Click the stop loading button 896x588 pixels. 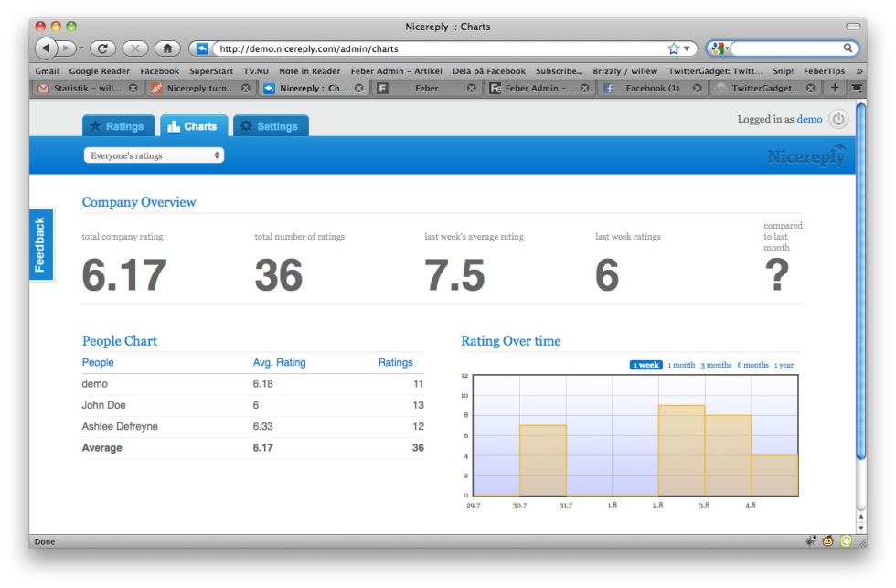pyautogui.click(x=134, y=48)
